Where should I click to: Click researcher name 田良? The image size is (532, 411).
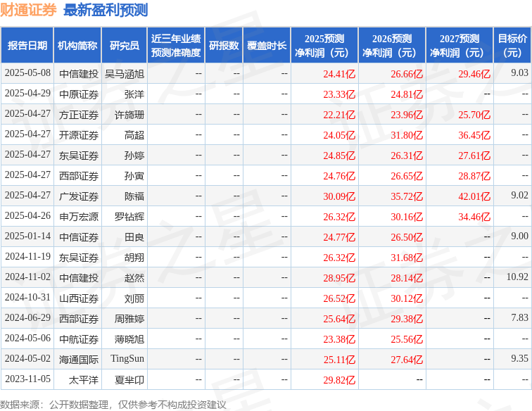tap(134, 237)
